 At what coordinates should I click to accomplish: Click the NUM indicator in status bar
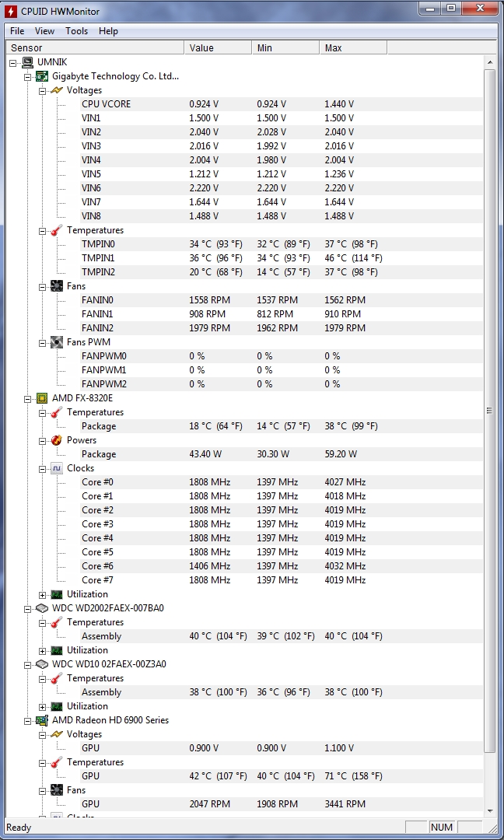442,828
